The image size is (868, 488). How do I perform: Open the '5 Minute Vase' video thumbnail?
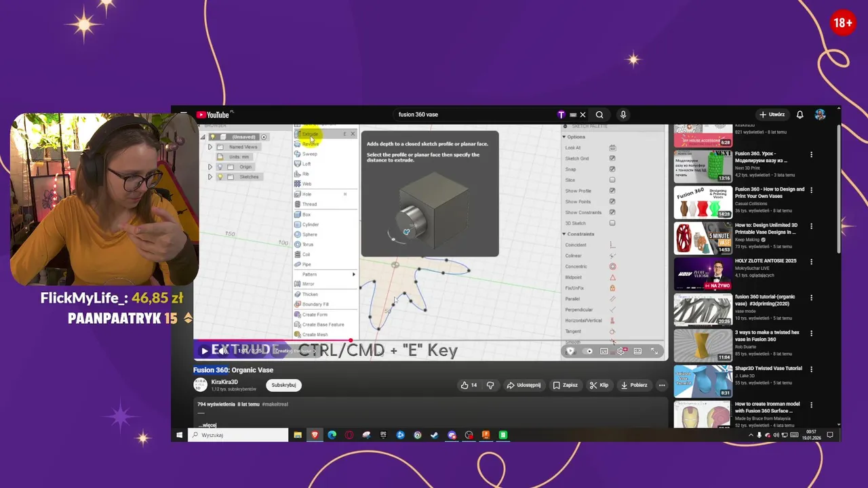click(x=703, y=239)
